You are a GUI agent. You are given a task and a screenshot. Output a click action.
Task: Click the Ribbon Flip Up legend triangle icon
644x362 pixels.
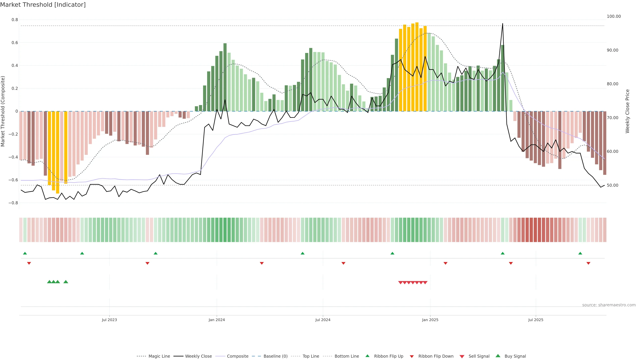[x=367, y=356]
